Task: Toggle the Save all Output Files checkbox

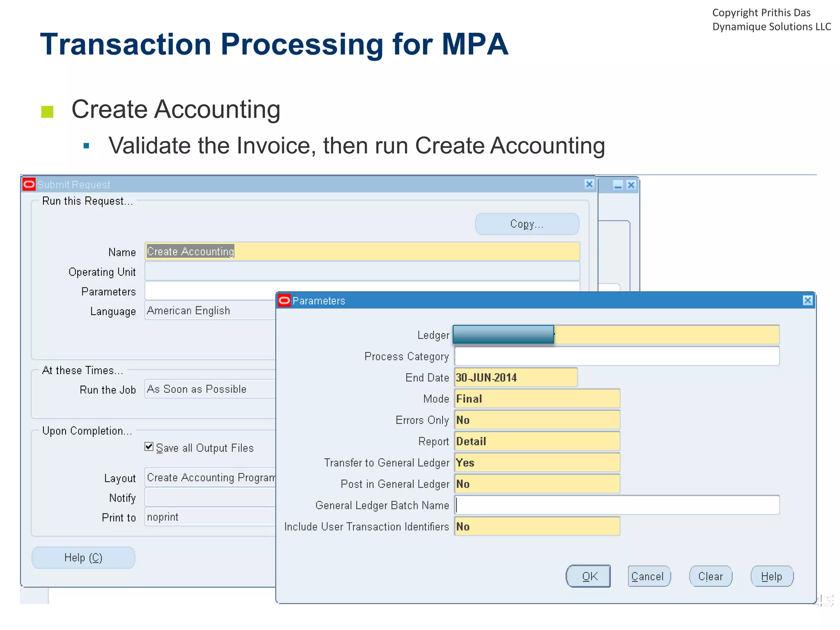Action: (x=149, y=447)
